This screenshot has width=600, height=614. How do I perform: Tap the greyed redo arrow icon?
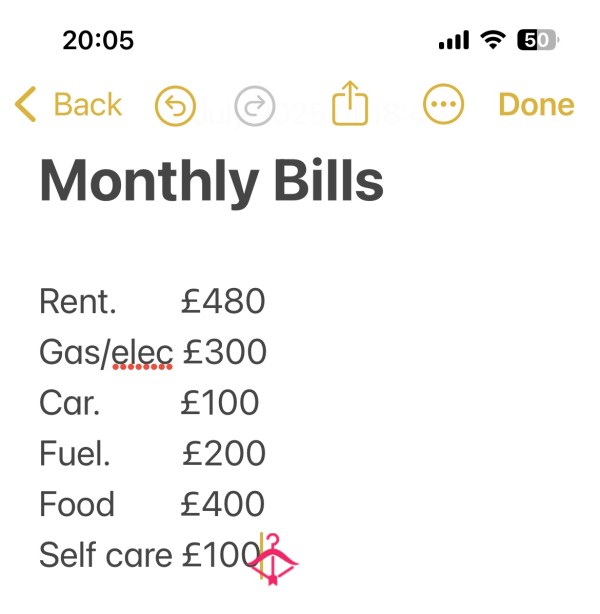tap(255, 105)
